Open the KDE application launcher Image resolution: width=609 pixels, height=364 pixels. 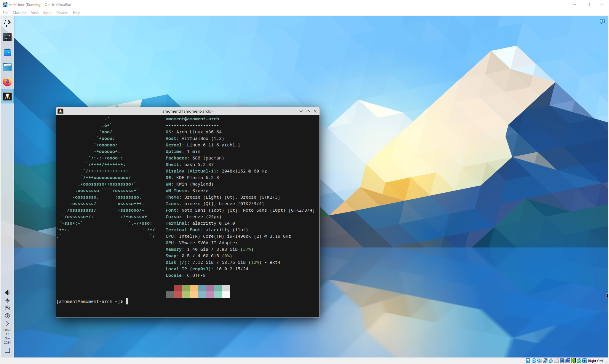click(7, 23)
